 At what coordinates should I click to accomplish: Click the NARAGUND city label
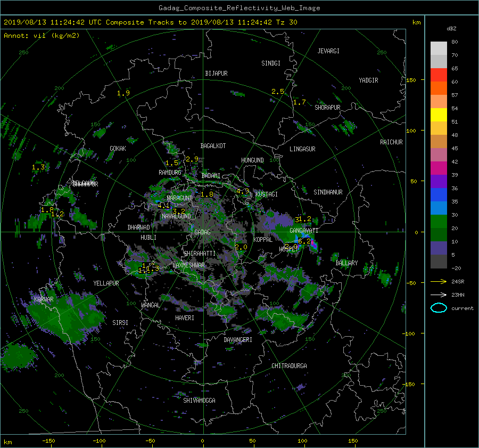[180, 198]
